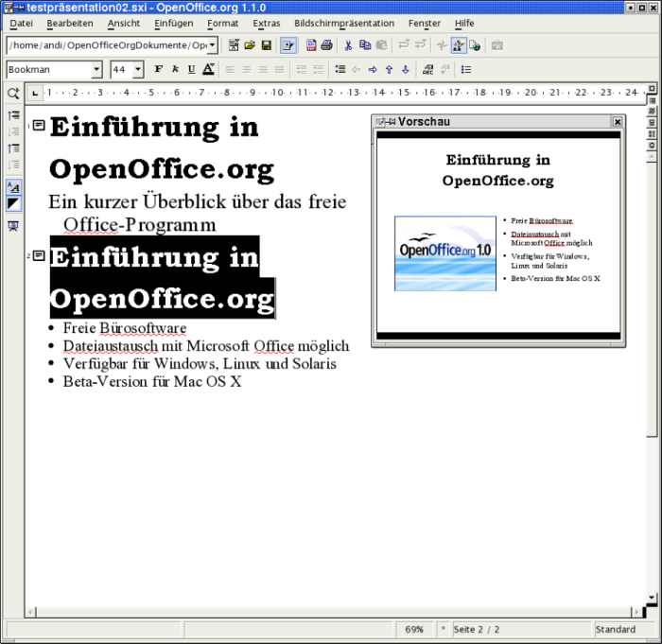Toggle bold formatting
Screen dimensions: 662x644
(x=158, y=70)
